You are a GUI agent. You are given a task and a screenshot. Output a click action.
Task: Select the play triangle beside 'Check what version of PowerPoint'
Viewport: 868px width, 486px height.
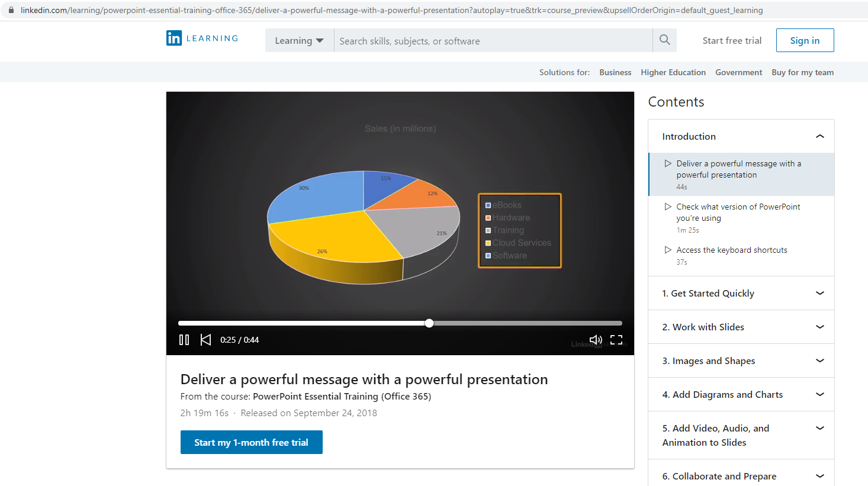pyautogui.click(x=668, y=207)
